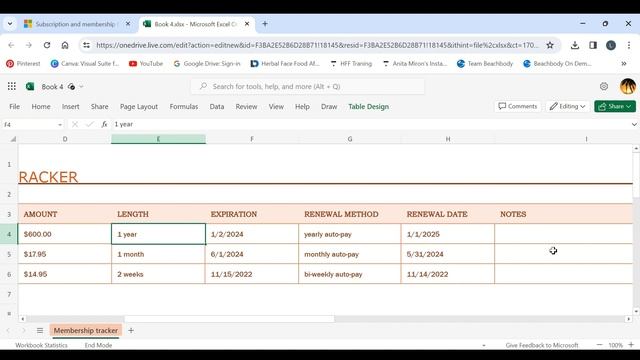Open the browser profile icon
The image size is (640, 360).
click(x=611, y=45)
